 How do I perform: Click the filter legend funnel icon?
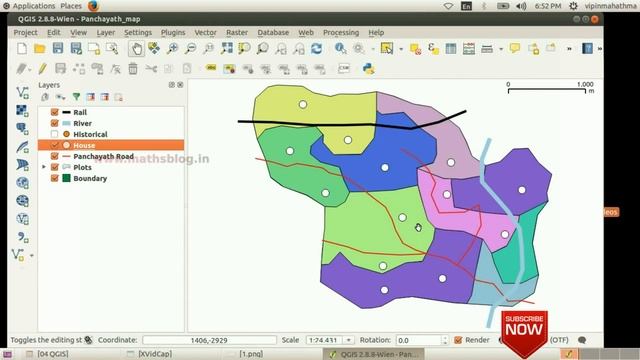coord(76,97)
